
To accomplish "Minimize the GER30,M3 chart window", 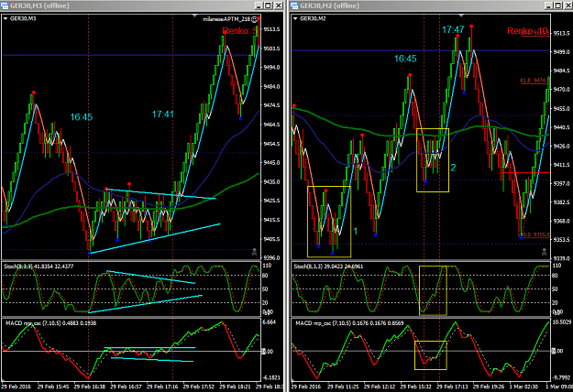I will point(259,5).
